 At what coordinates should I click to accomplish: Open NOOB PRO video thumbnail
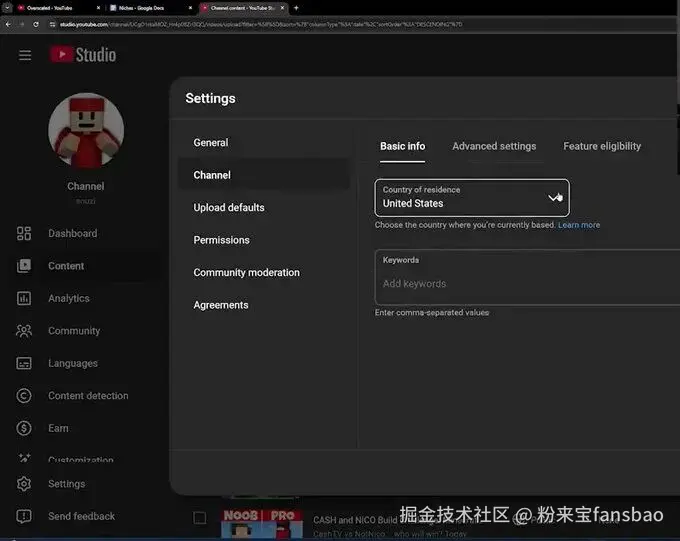click(262, 524)
